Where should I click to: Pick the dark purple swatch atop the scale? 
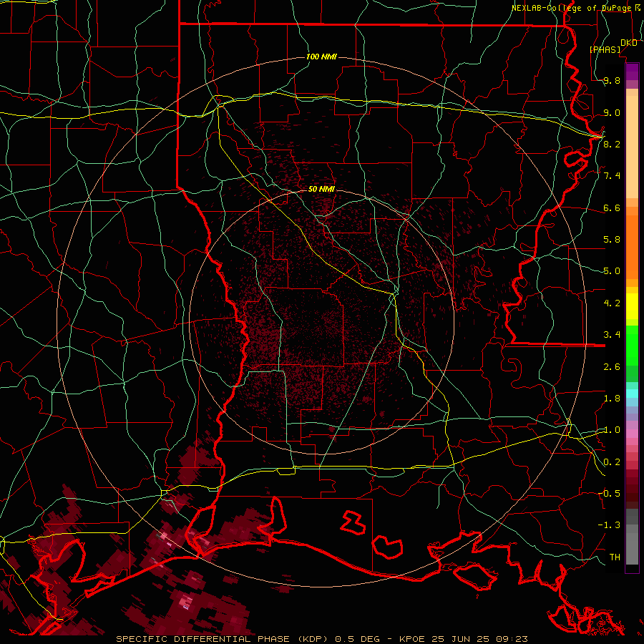pos(632,68)
